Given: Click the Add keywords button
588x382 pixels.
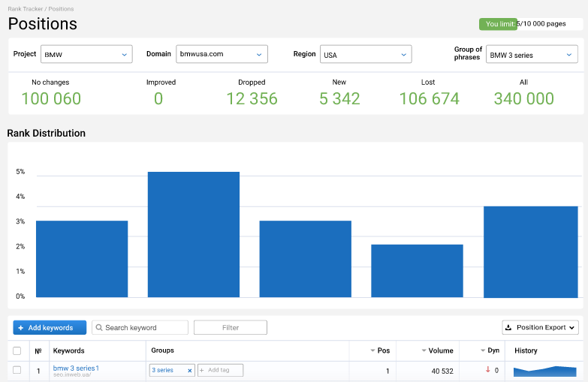Looking at the screenshot, I should (x=50, y=328).
